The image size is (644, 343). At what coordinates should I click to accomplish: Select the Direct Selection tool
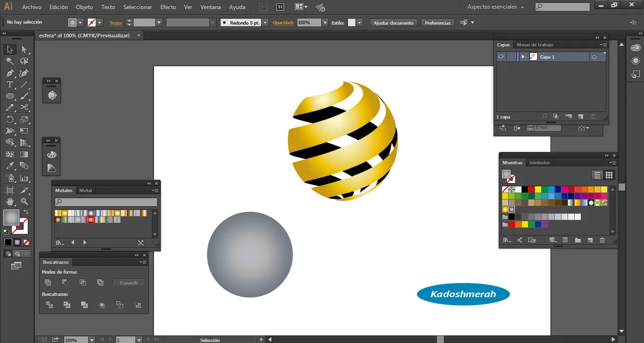click(x=24, y=49)
